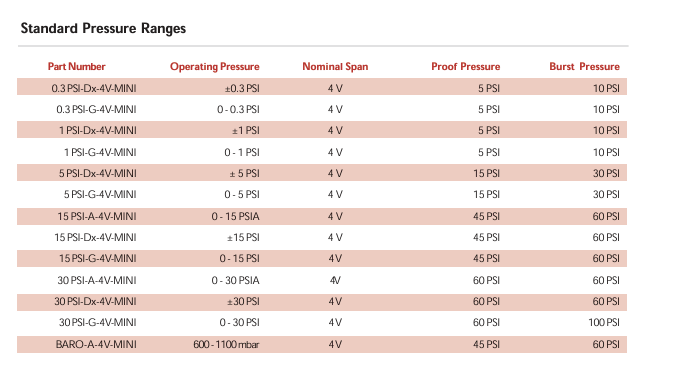This screenshot has width=677, height=368.
Task: Select the 0 - 30 PSIA operating pressure
Action: 235,281
